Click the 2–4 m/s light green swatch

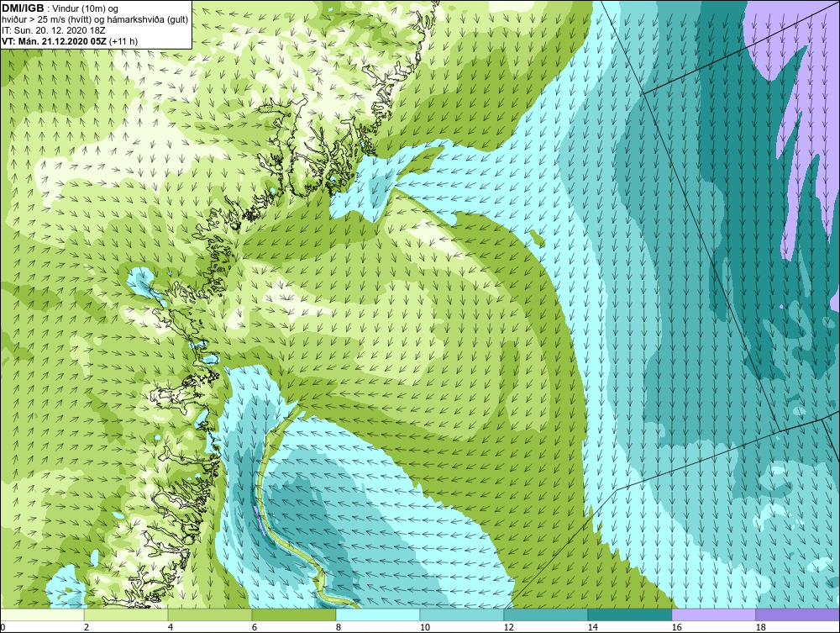(x=126, y=615)
